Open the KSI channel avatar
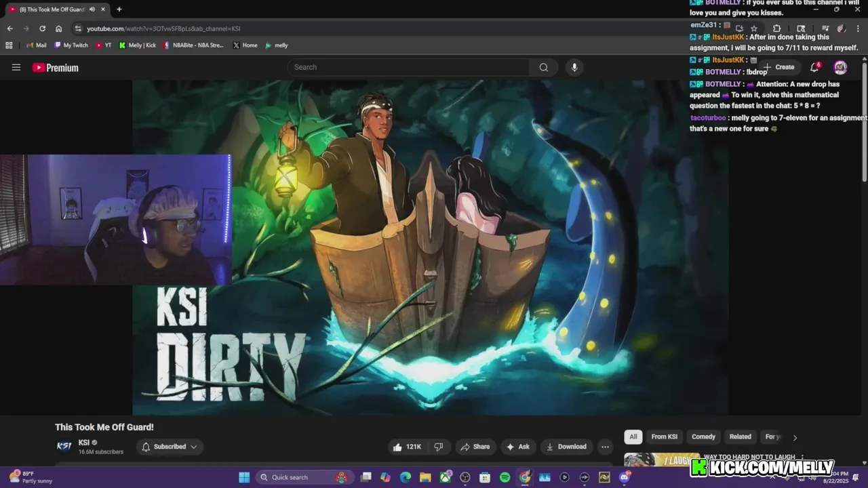868x488 pixels. coord(64,446)
